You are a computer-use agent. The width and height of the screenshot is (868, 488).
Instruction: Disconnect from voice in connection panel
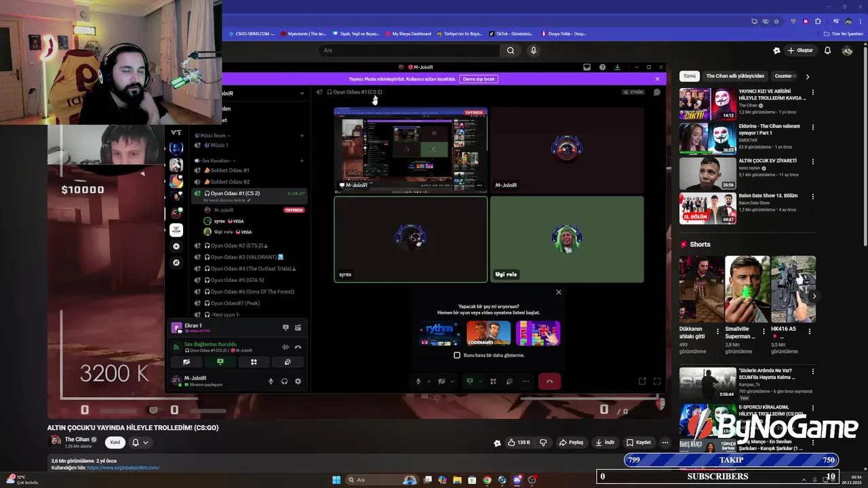click(x=298, y=347)
